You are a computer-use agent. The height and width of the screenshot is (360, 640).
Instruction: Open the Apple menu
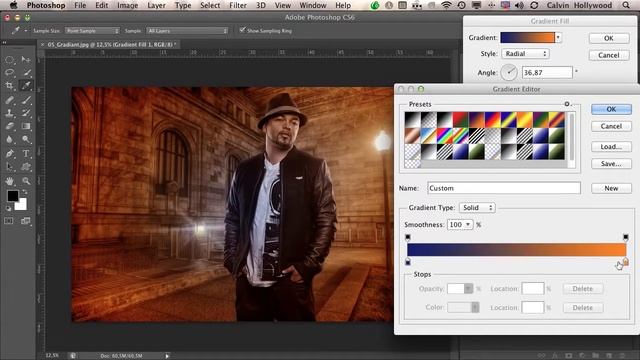click(13, 5)
